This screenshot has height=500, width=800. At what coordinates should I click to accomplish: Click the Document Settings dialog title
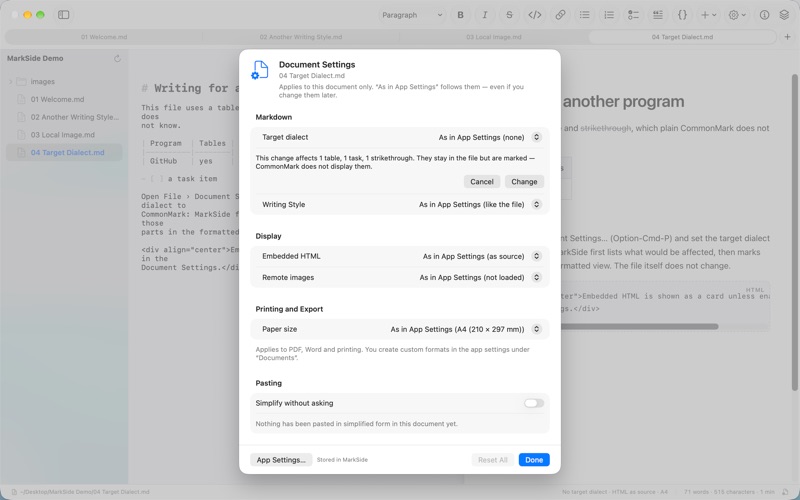317,65
